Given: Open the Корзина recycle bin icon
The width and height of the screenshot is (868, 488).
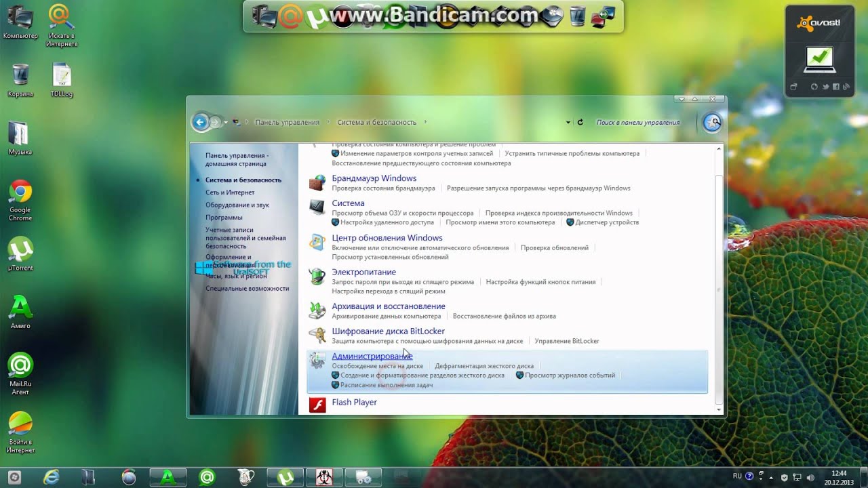Looking at the screenshot, I should pyautogui.click(x=20, y=81).
